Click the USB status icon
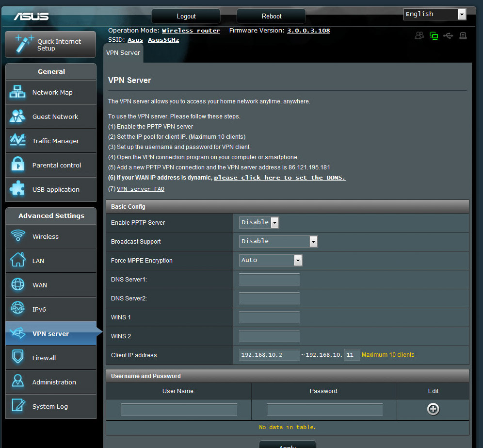Screen dimensions: 483x448 coord(449,35)
